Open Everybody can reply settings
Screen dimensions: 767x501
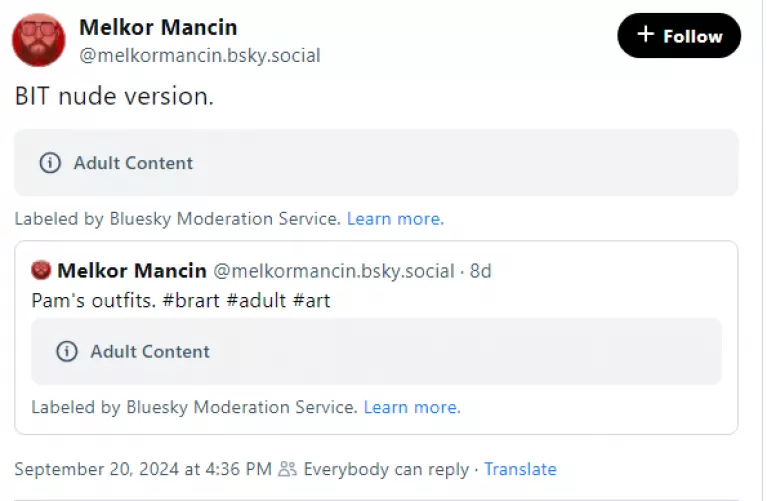[386, 469]
